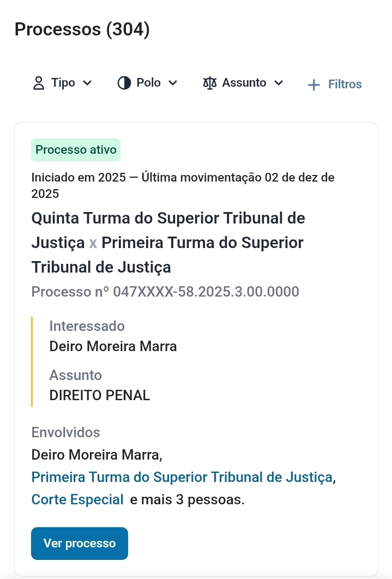Select the Interessado name Deiro Moreira Marra
The width and height of the screenshot is (392, 579).
pyautogui.click(x=113, y=346)
